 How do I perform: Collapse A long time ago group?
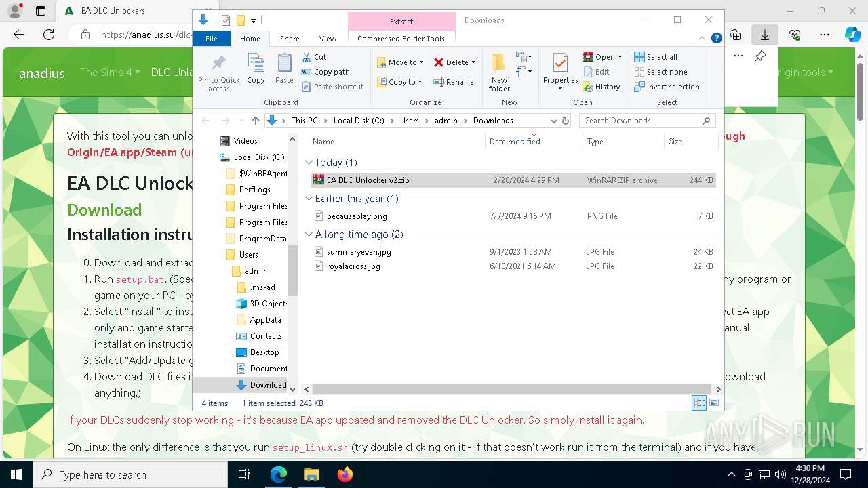309,235
